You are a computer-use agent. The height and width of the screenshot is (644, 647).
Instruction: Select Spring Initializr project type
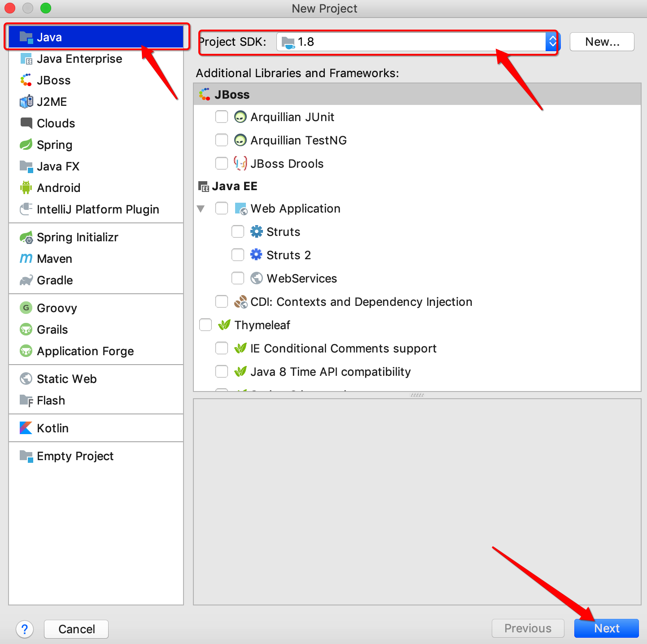pos(96,237)
